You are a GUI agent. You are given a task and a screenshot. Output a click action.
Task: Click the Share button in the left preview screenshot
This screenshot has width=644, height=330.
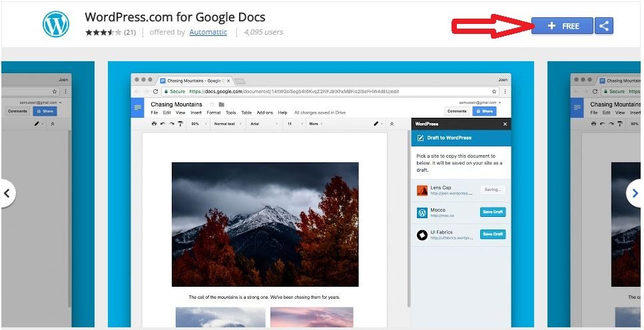pos(45,111)
